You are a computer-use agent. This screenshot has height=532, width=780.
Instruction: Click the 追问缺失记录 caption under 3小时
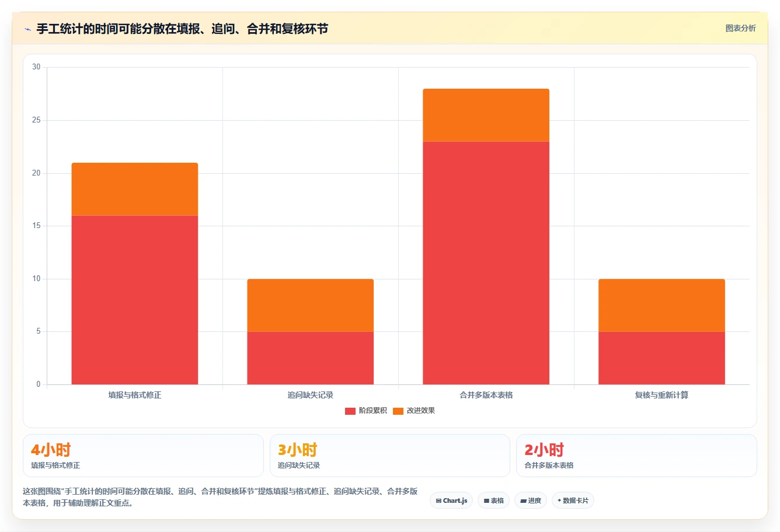click(x=299, y=466)
